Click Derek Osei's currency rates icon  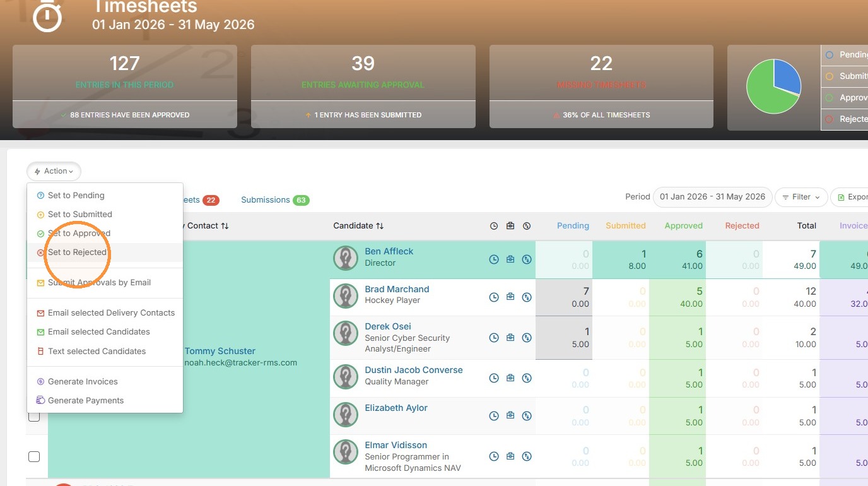tap(527, 338)
